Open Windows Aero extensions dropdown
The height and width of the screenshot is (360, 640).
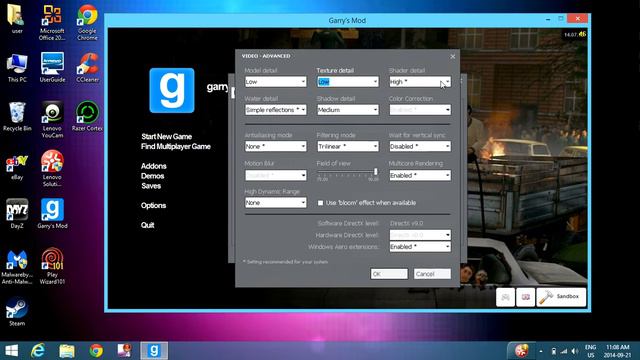420,247
